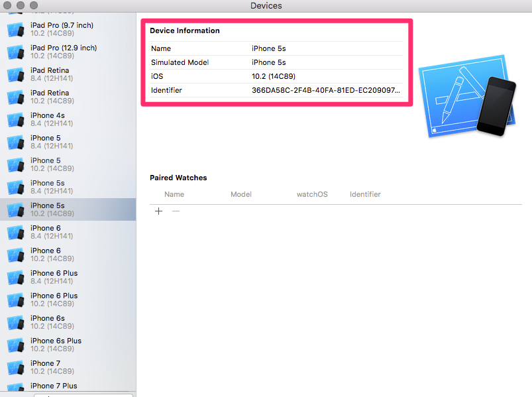
Task: Choose the iPhone 6 10.2 simulator icon
Action: 16,255
